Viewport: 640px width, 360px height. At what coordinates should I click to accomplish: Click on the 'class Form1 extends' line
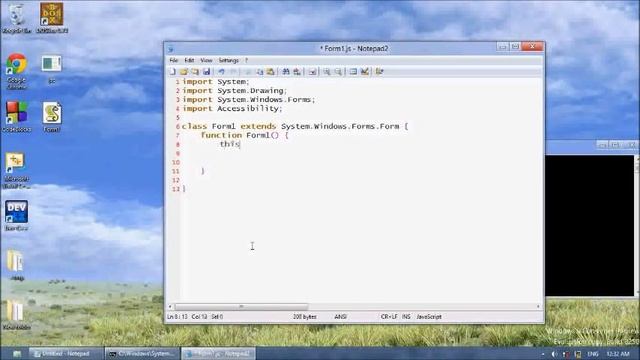(x=295, y=127)
